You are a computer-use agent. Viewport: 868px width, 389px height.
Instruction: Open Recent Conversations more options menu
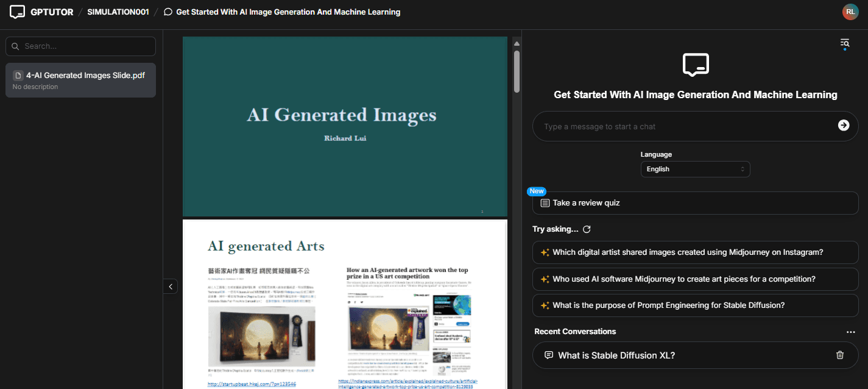click(x=851, y=332)
